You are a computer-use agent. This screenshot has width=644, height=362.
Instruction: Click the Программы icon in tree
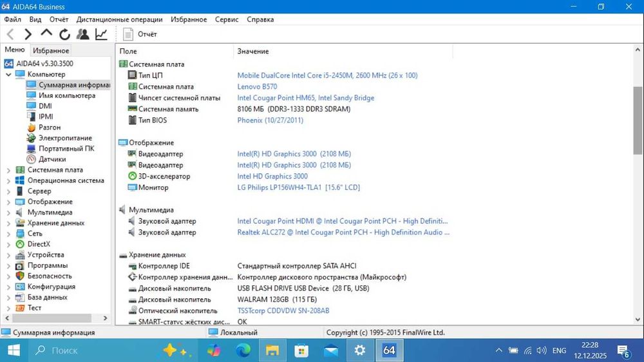click(20, 265)
